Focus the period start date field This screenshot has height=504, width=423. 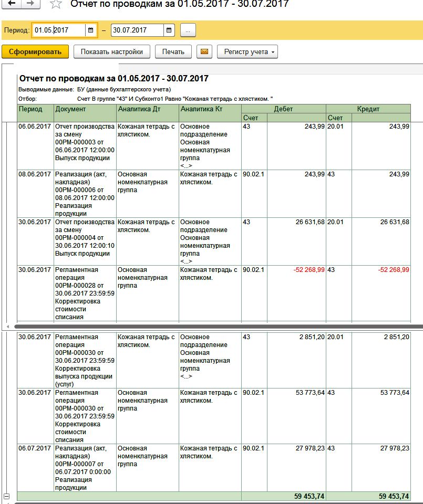[58, 30]
